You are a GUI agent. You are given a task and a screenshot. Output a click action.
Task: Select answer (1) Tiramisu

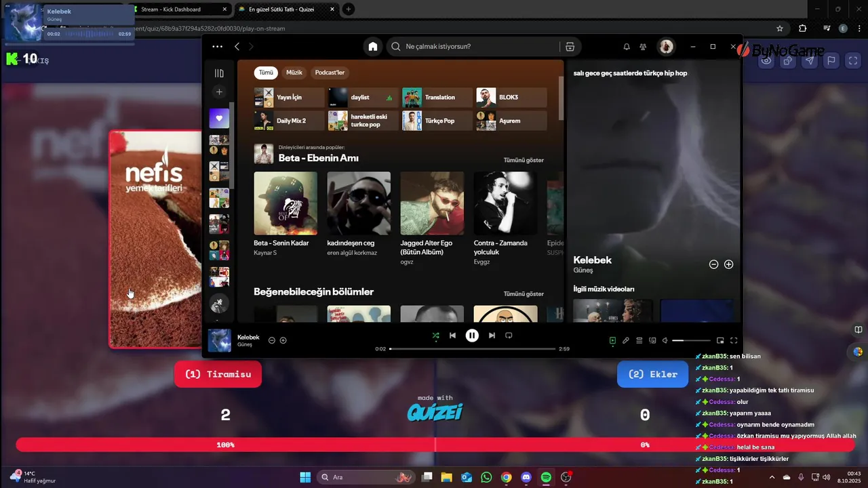pyautogui.click(x=218, y=374)
